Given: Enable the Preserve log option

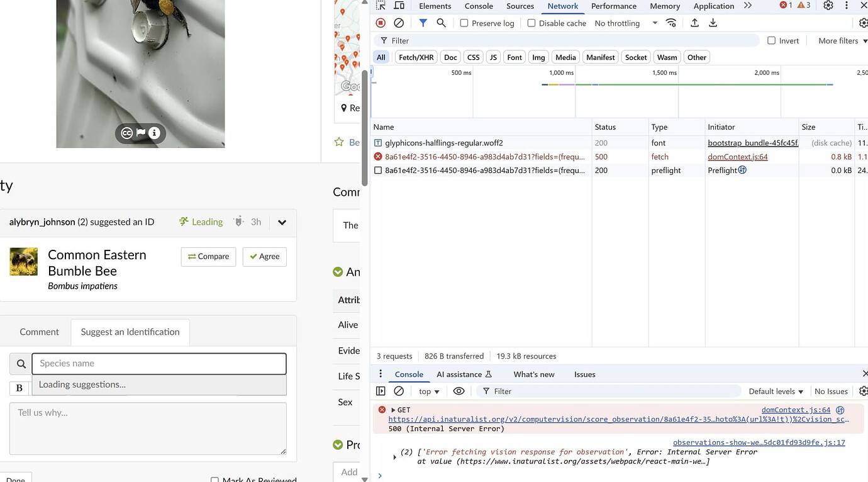Looking at the screenshot, I should [x=464, y=23].
